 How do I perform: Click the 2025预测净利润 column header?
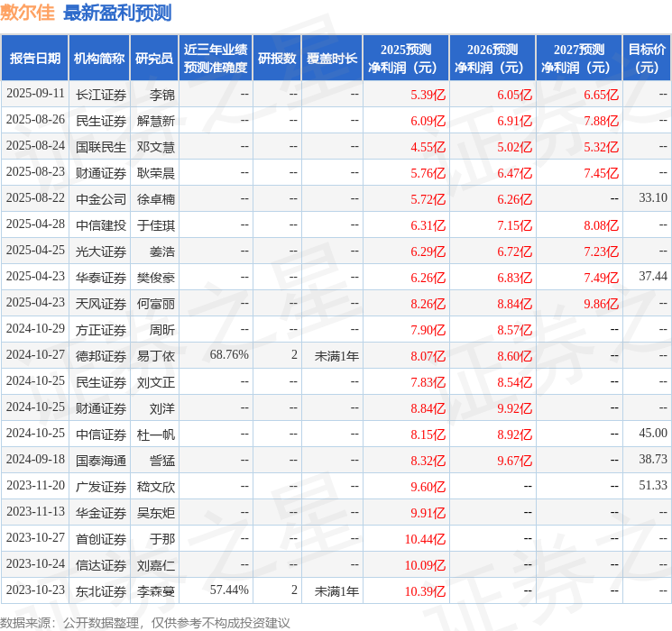[x=406, y=58]
